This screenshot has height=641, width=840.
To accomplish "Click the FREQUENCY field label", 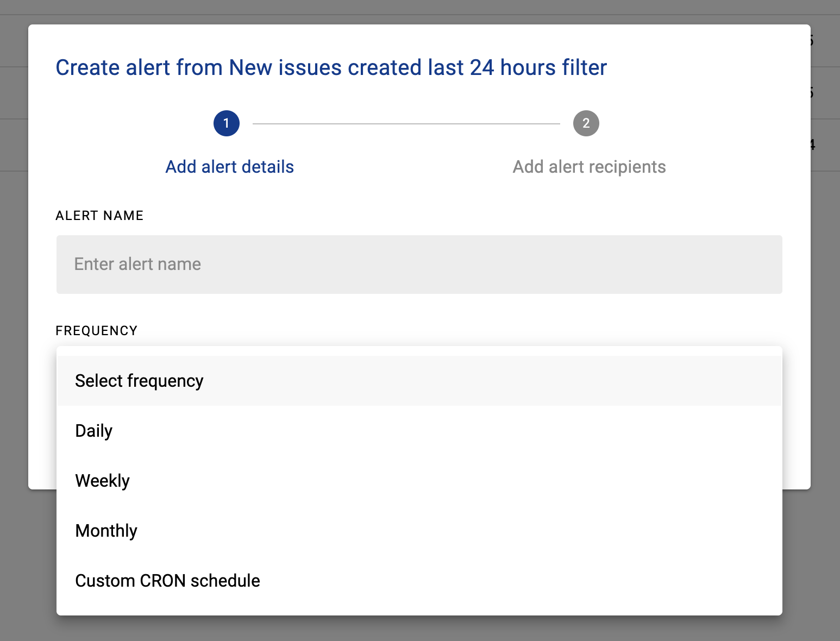I will [97, 331].
